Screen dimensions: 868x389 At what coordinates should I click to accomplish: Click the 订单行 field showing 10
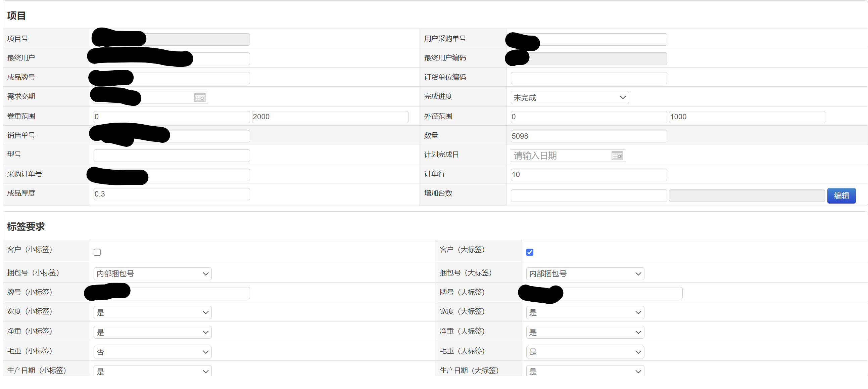pyautogui.click(x=589, y=175)
